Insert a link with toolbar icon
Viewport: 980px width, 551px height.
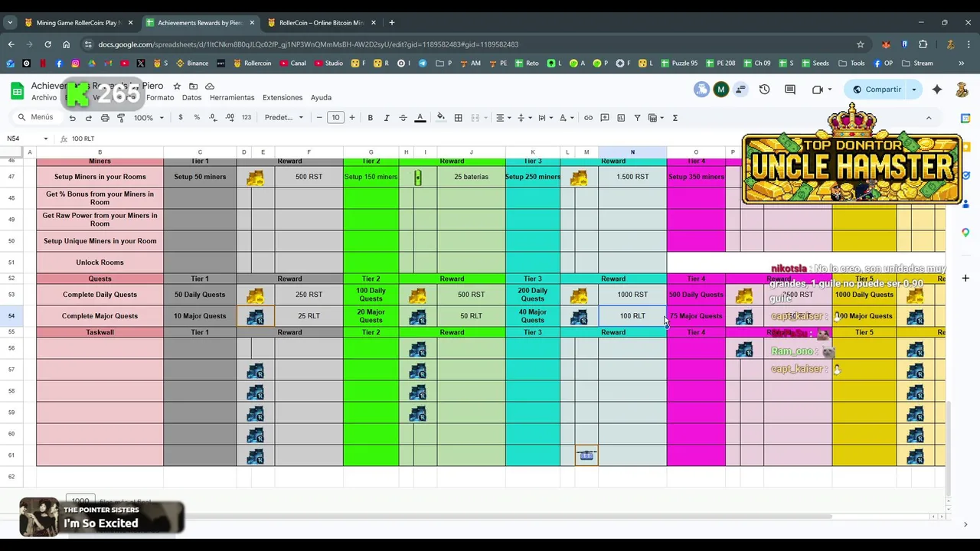point(588,118)
